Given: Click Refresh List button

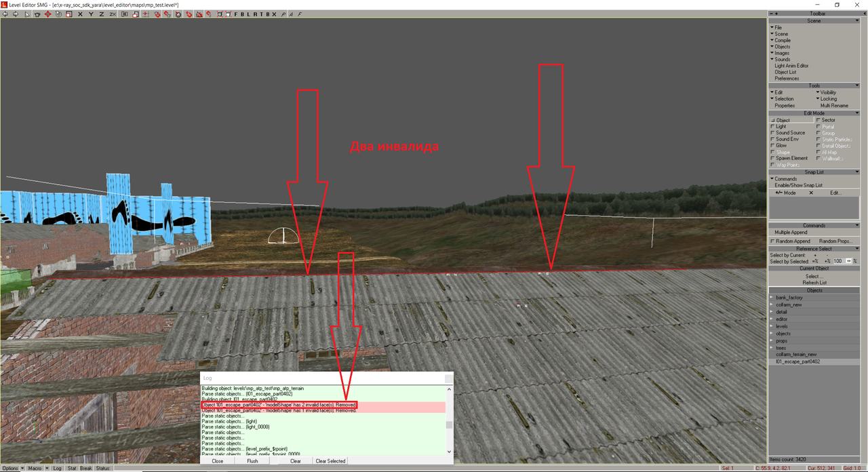Looking at the screenshot, I should 814,283.
